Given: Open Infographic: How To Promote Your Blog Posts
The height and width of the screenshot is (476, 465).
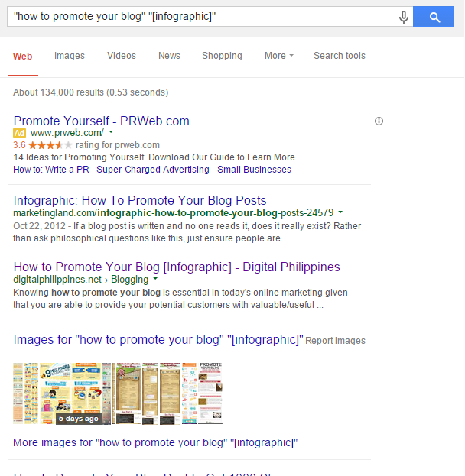Looking at the screenshot, I should tap(140, 201).
